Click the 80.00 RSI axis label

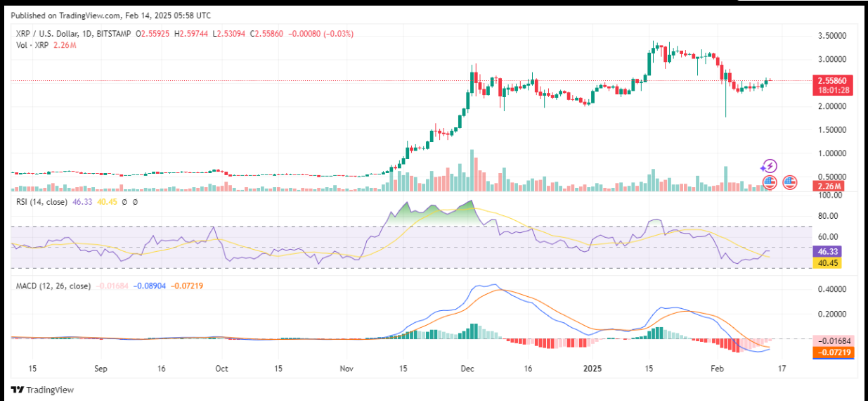click(827, 216)
